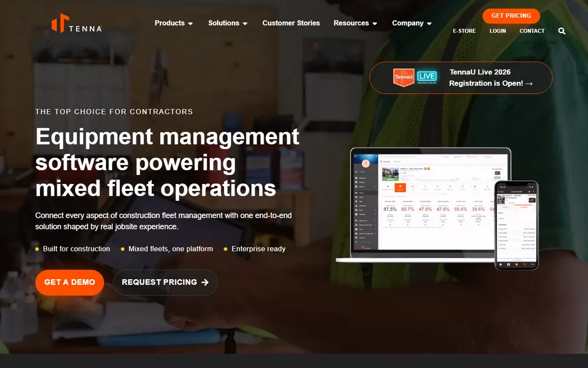The image size is (588, 368).
Task: Click the Get a Demo button
Action: pos(69,282)
